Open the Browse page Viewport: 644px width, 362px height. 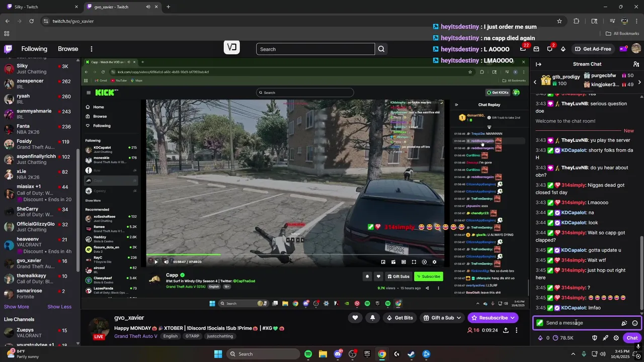pyautogui.click(x=68, y=49)
